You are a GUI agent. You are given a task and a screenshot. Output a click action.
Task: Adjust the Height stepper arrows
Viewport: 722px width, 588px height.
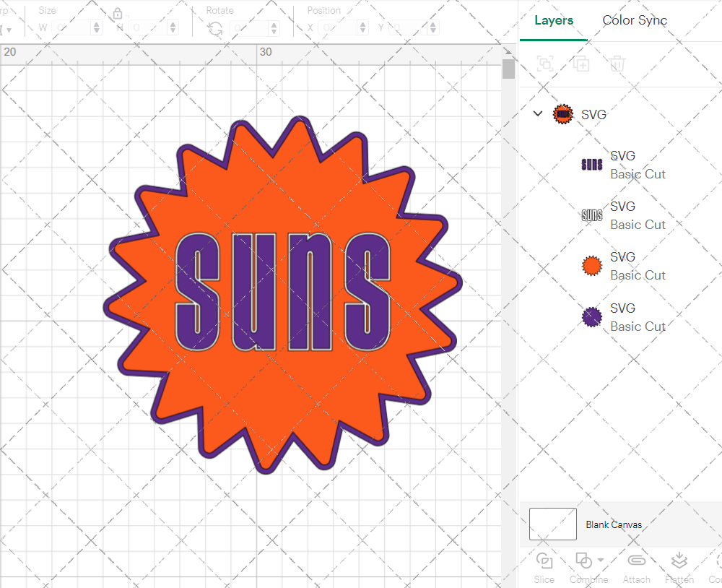pyautogui.click(x=173, y=27)
